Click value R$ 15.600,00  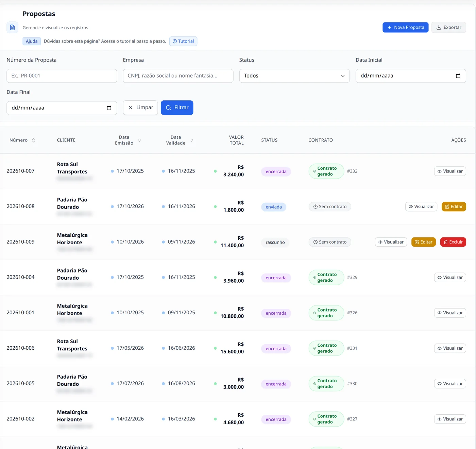[232, 348]
